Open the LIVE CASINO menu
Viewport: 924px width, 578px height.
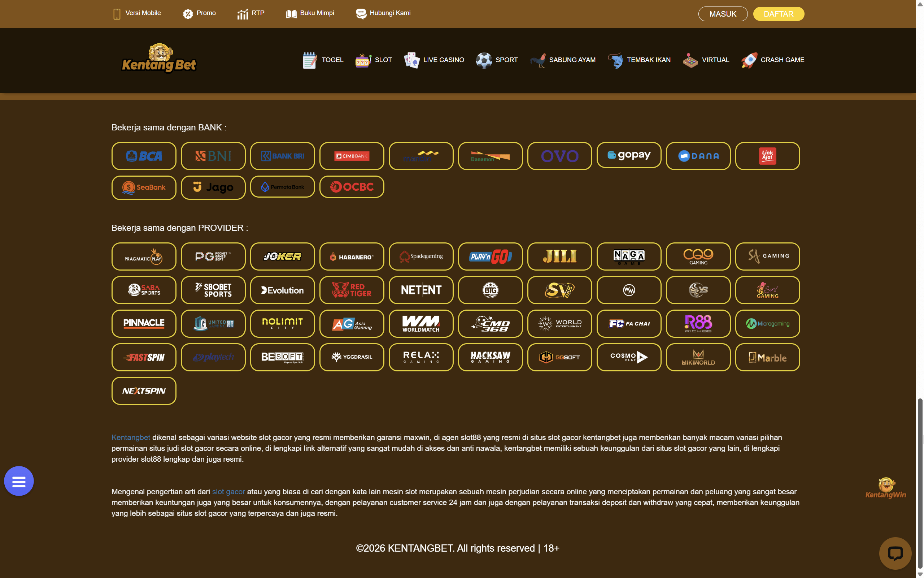[x=434, y=60]
